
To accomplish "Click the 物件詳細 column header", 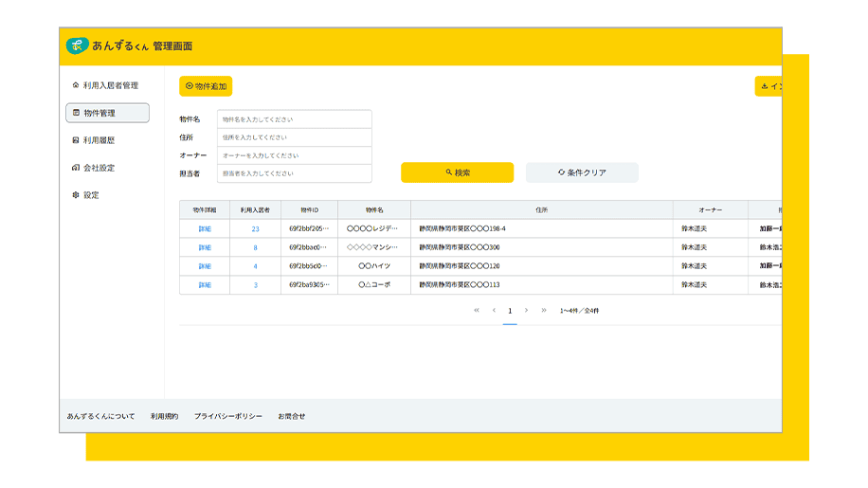I will [x=205, y=210].
